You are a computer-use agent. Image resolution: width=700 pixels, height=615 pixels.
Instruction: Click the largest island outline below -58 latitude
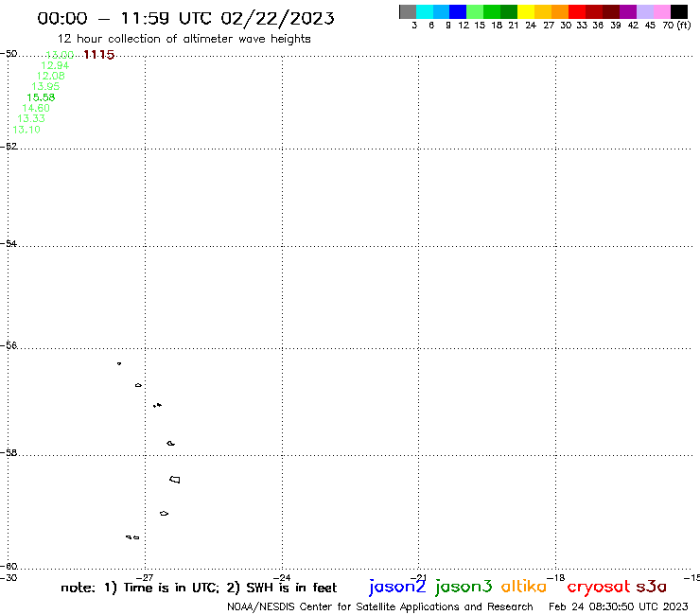point(175,480)
